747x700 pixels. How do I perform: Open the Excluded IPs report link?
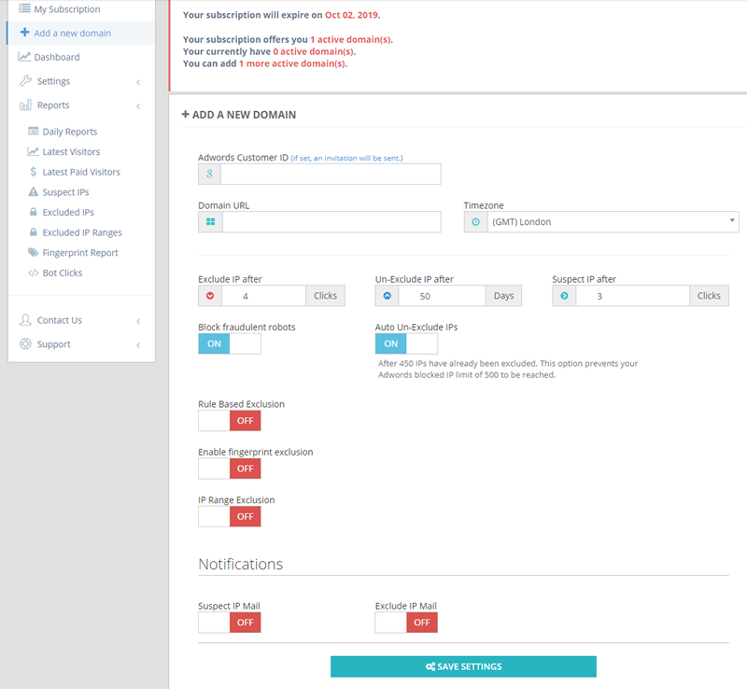coord(68,213)
